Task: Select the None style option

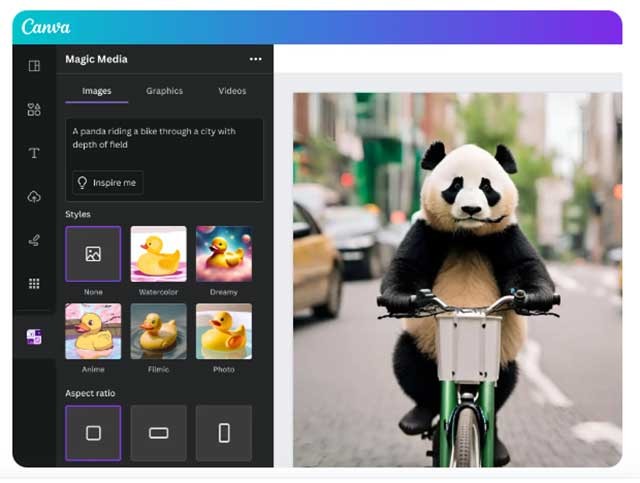Action: (x=93, y=254)
